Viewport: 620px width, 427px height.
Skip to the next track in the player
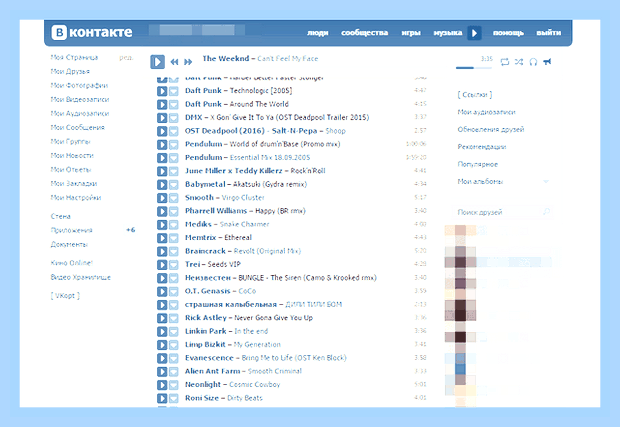[x=188, y=62]
